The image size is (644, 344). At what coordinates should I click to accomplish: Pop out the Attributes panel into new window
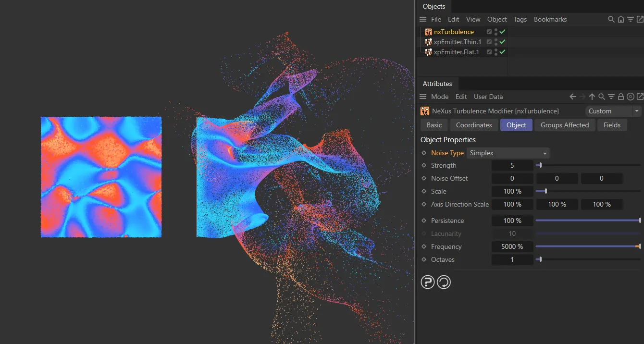640,96
